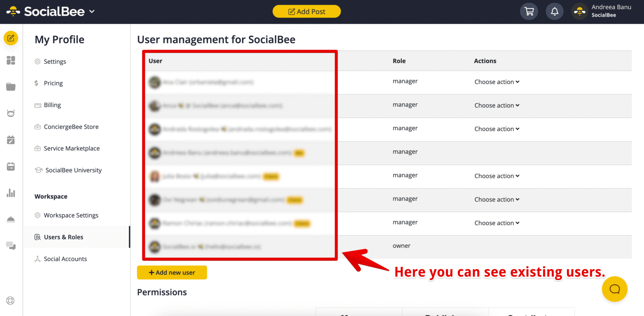Click the Users & Roles icon

37,237
